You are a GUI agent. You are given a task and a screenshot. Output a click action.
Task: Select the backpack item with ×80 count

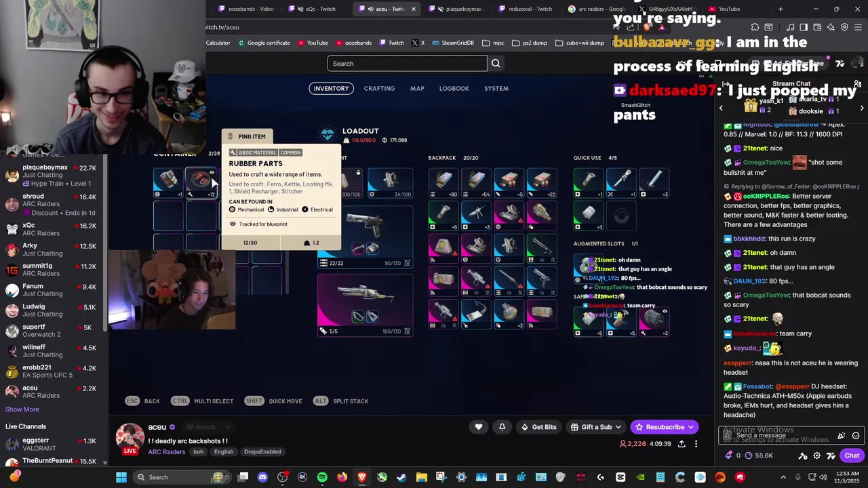(x=443, y=182)
